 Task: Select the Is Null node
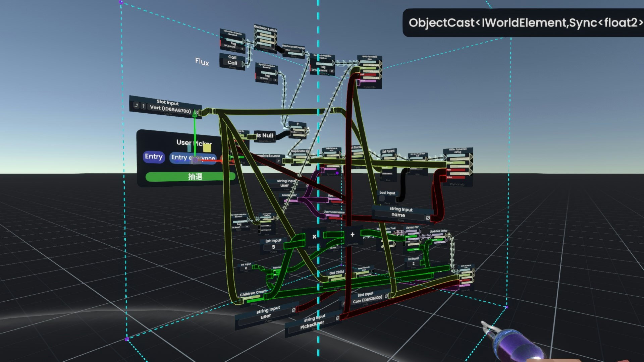(x=265, y=136)
